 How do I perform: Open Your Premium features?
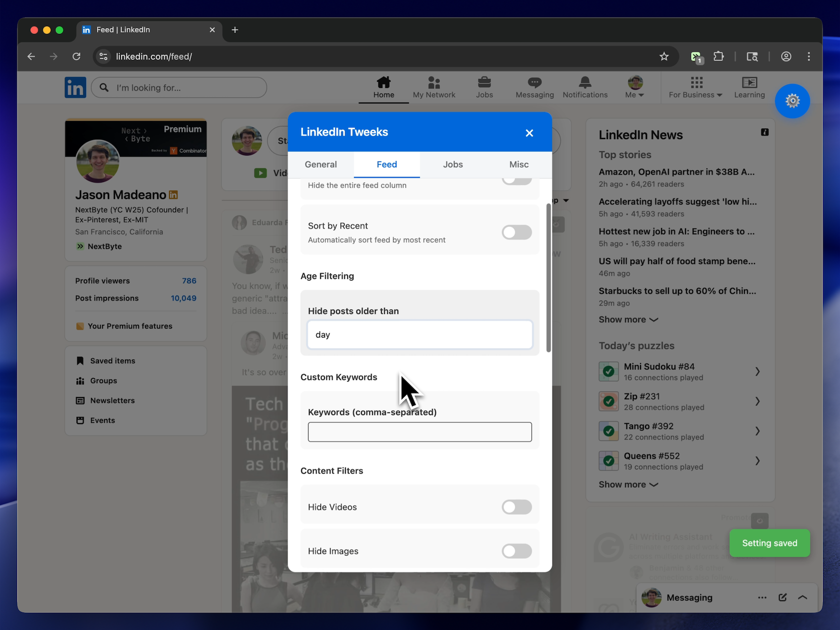(129, 326)
